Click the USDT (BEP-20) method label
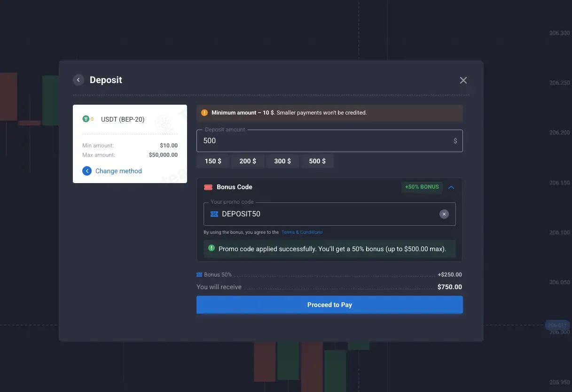This screenshot has height=392, width=572. coord(123,119)
